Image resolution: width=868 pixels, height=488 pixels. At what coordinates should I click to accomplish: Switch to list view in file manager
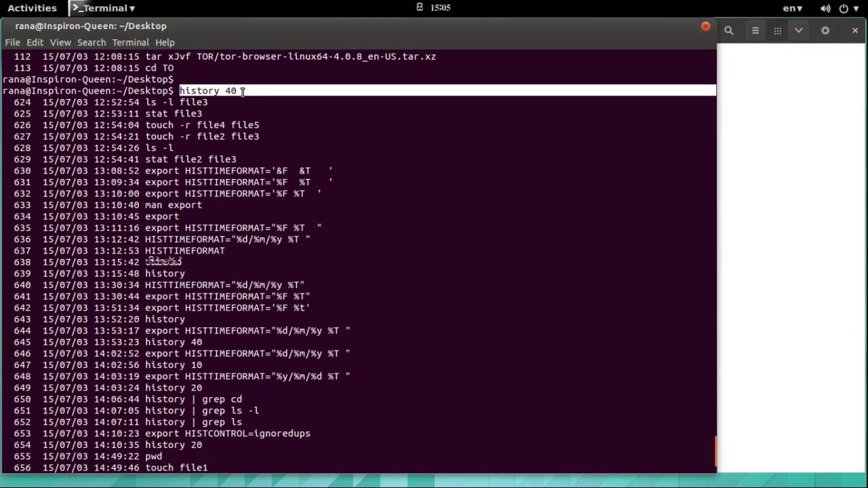tap(755, 30)
